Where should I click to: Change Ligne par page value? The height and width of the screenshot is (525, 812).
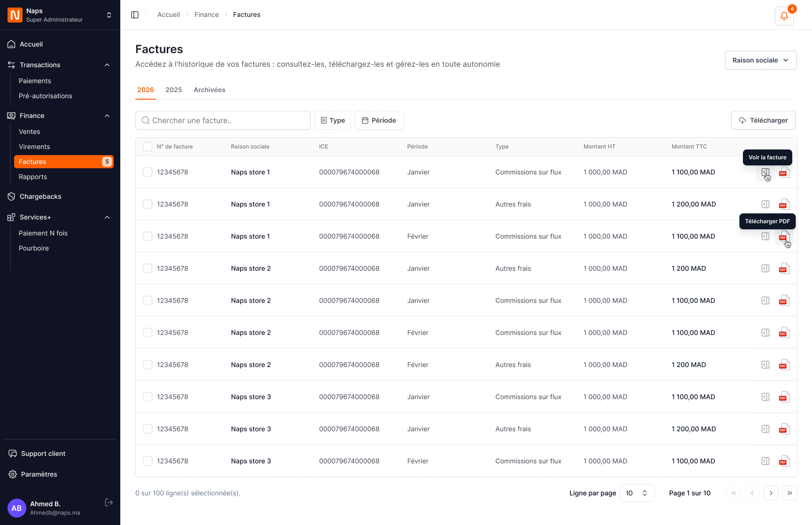637,493
